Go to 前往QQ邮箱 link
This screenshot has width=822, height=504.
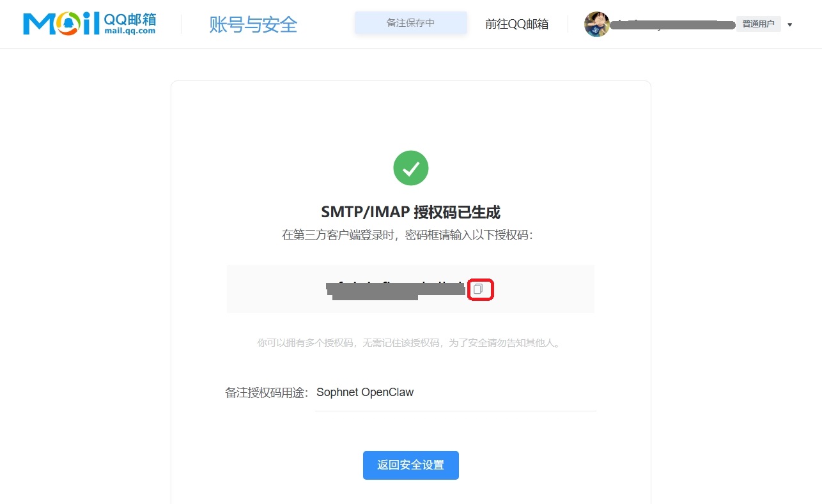click(x=516, y=24)
